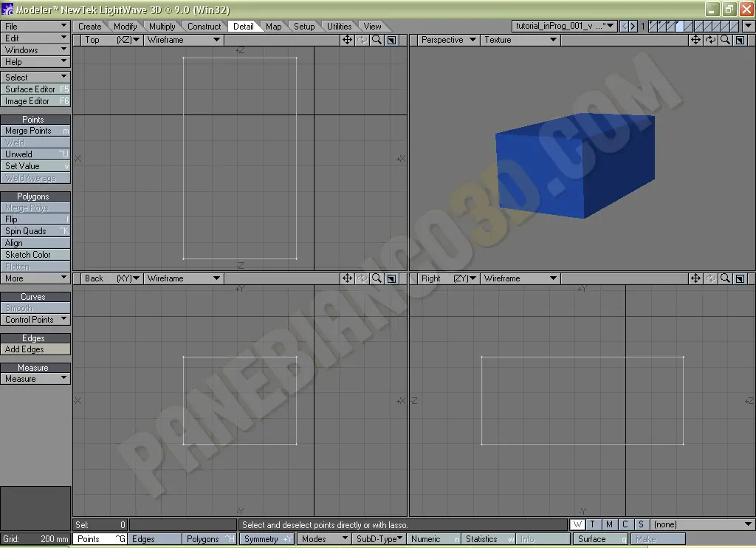Image resolution: width=756 pixels, height=548 pixels.
Task: Switch to the Utilities tab
Action: pos(339,27)
